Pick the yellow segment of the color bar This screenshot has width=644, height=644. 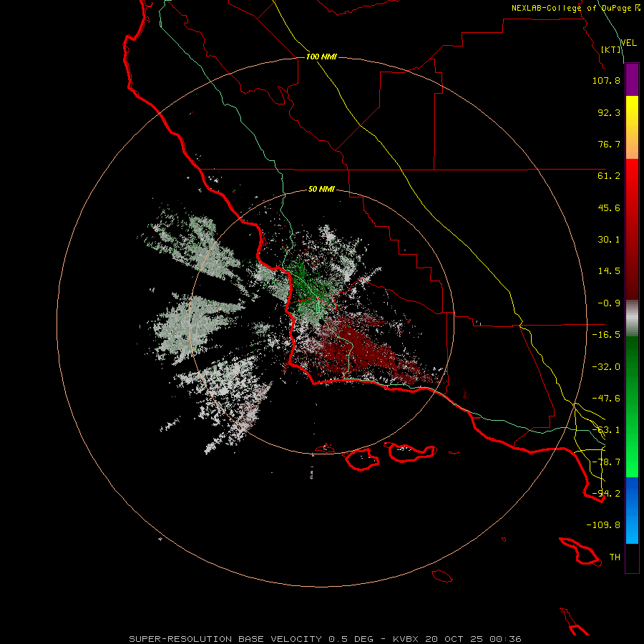pos(632,127)
